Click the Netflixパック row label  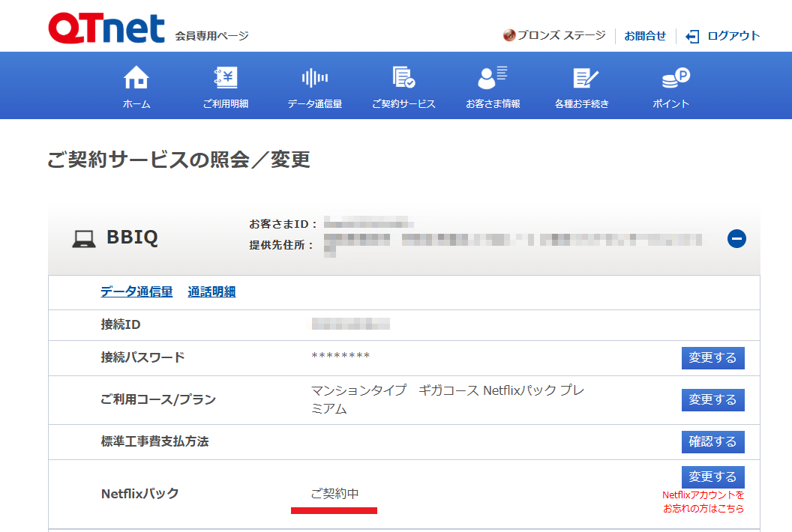click(140, 494)
